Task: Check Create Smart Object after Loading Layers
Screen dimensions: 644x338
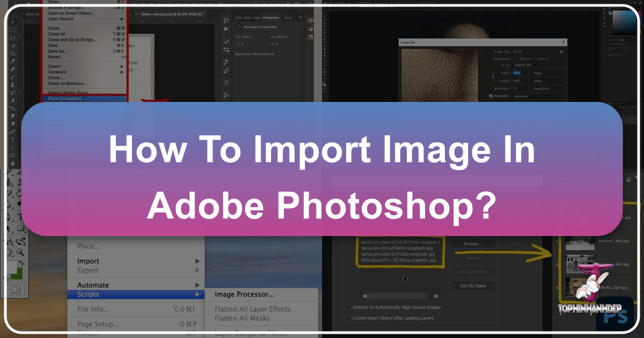Action: tap(348, 318)
